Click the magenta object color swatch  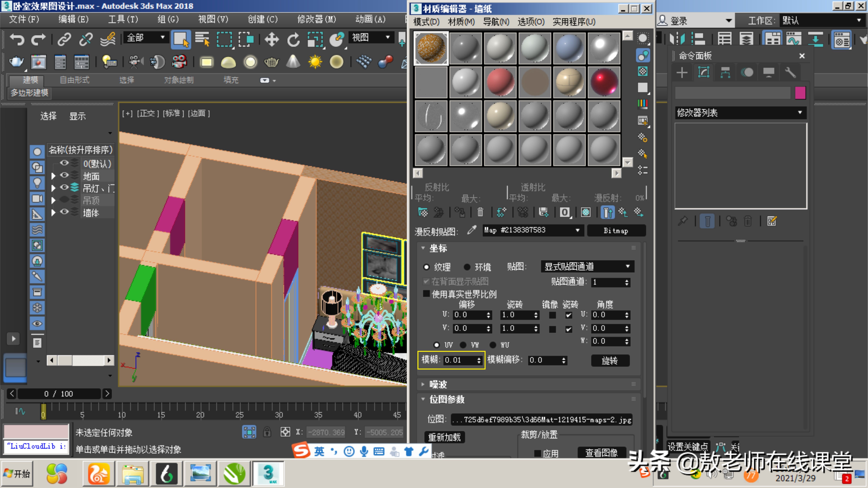point(800,93)
